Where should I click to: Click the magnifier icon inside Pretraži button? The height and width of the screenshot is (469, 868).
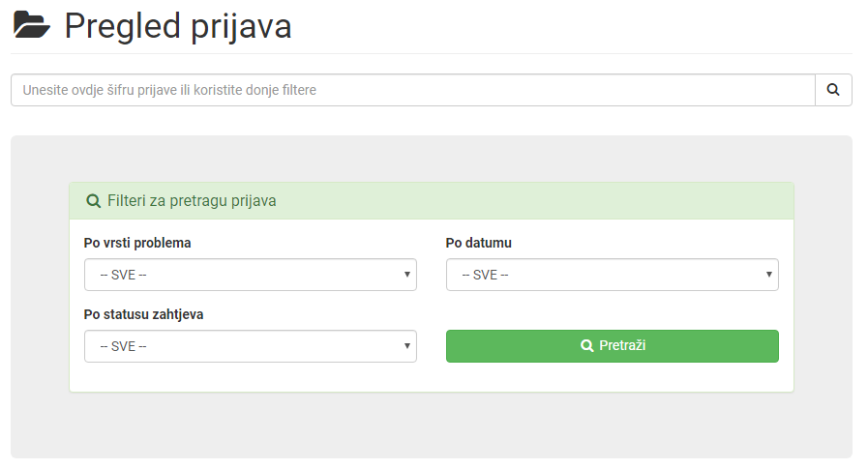(586, 345)
